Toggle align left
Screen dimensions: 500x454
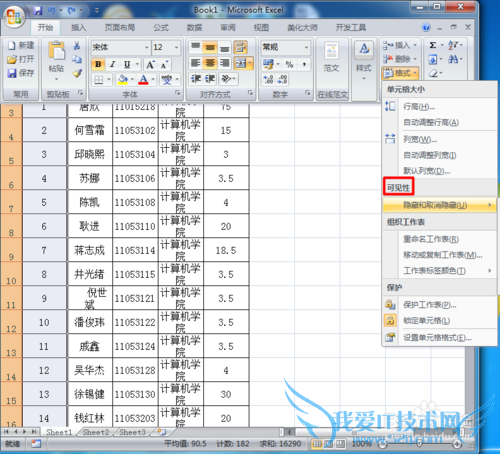pos(196,63)
